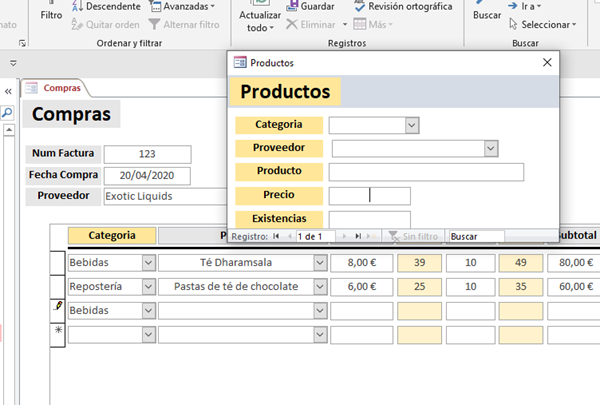Click the Filtro button in ribbon
The height and width of the screenshot is (405, 600).
coord(50,15)
